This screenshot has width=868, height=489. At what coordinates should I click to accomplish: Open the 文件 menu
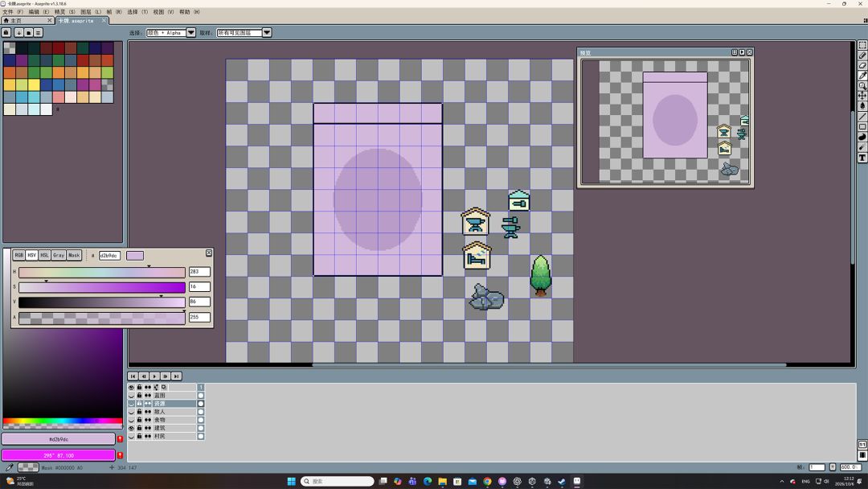(13, 11)
